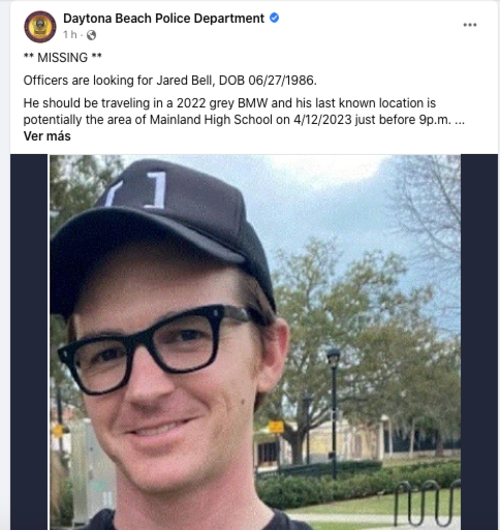The width and height of the screenshot is (500, 530).
Task: Expand the post with "Ver más"
Action: [x=47, y=136]
